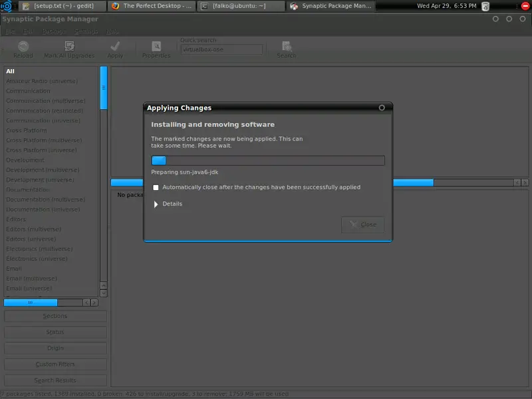Click the Status filter button

55,332
